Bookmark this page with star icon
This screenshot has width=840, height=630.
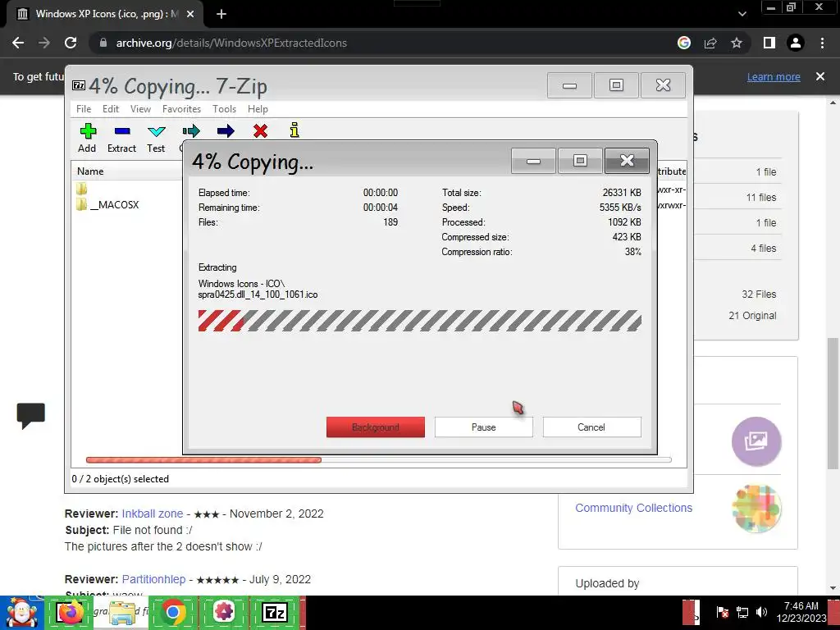click(737, 43)
